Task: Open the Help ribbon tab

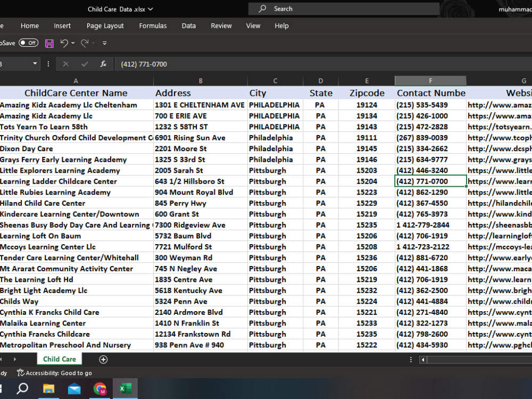Action: tap(281, 26)
